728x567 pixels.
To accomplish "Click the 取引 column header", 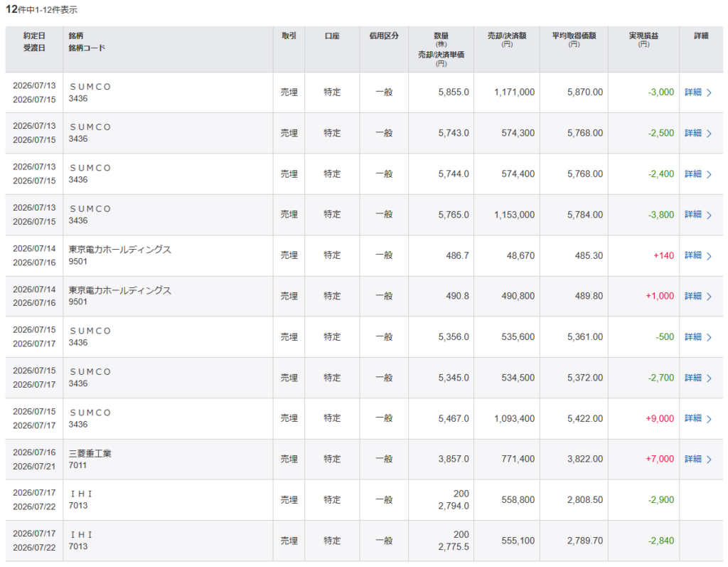I will coord(289,36).
